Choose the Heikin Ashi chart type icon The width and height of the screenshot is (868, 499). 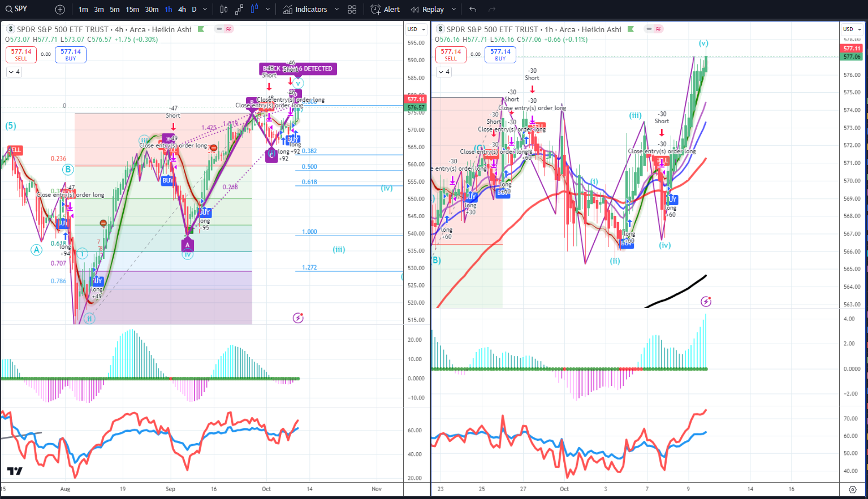click(254, 10)
